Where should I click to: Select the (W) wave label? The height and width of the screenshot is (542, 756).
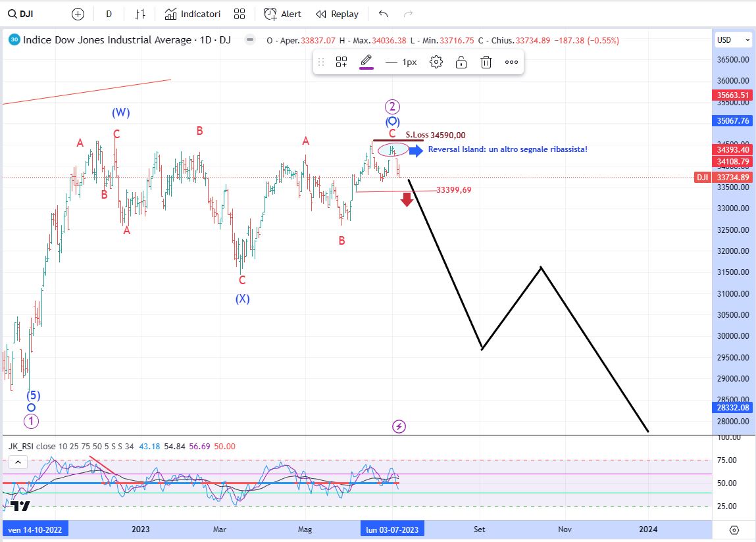[x=121, y=112]
